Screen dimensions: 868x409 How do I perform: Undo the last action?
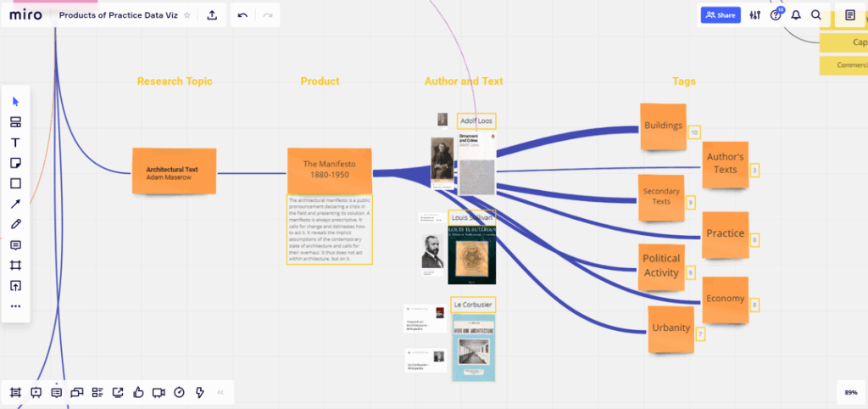click(x=242, y=14)
